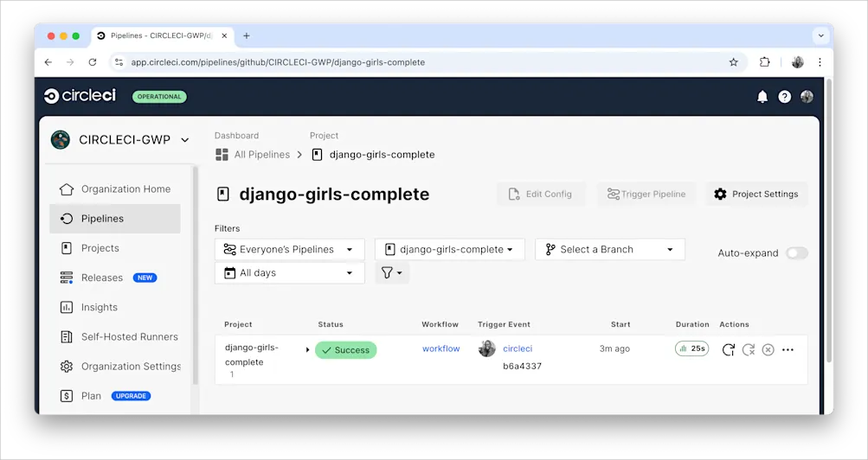Image resolution: width=868 pixels, height=460 pixels.
Task: Open the user avatar in CircleCI header
Action: 807,97
